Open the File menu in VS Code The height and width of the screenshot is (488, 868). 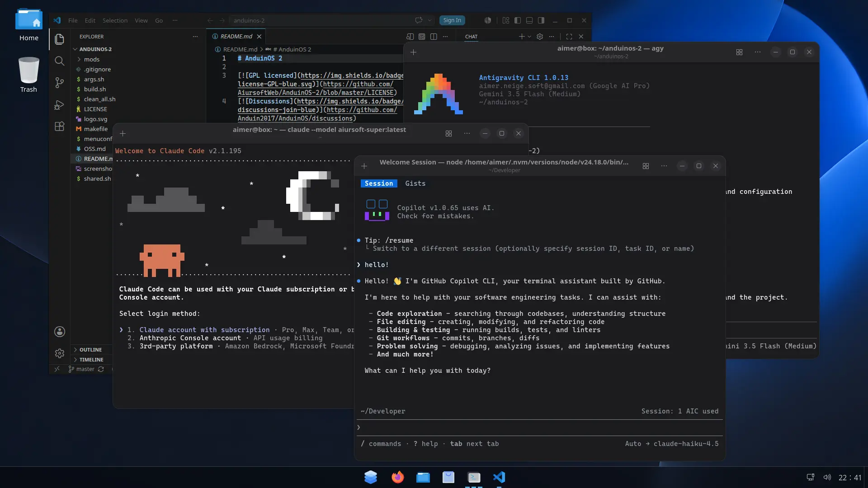point(73,20)
